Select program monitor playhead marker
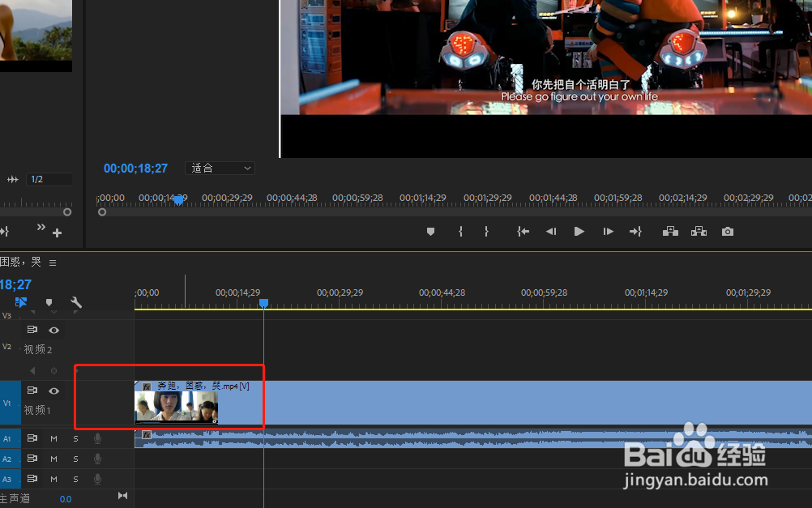Image resolution: width=812 pixels, height=508 pixels. (178, 200)
